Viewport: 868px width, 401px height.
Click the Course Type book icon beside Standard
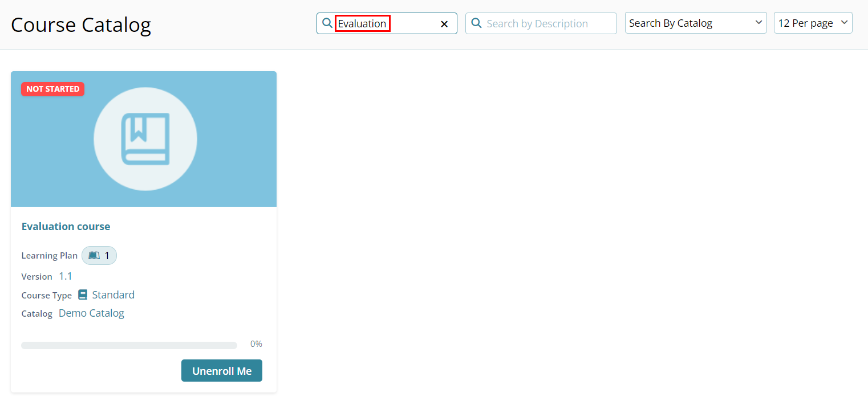[83, 294]
